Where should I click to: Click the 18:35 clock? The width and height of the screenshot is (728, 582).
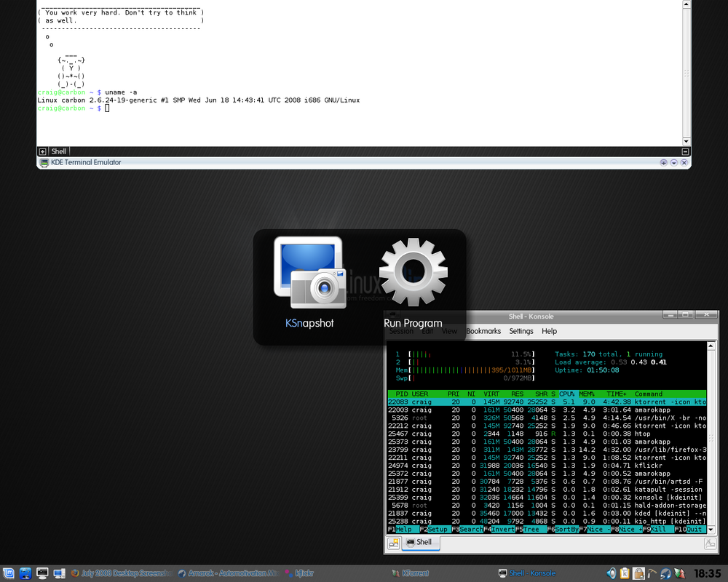[x=708, y=574]
